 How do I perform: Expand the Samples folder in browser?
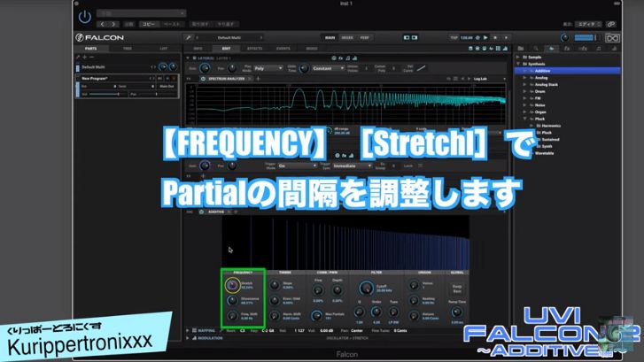518,57
